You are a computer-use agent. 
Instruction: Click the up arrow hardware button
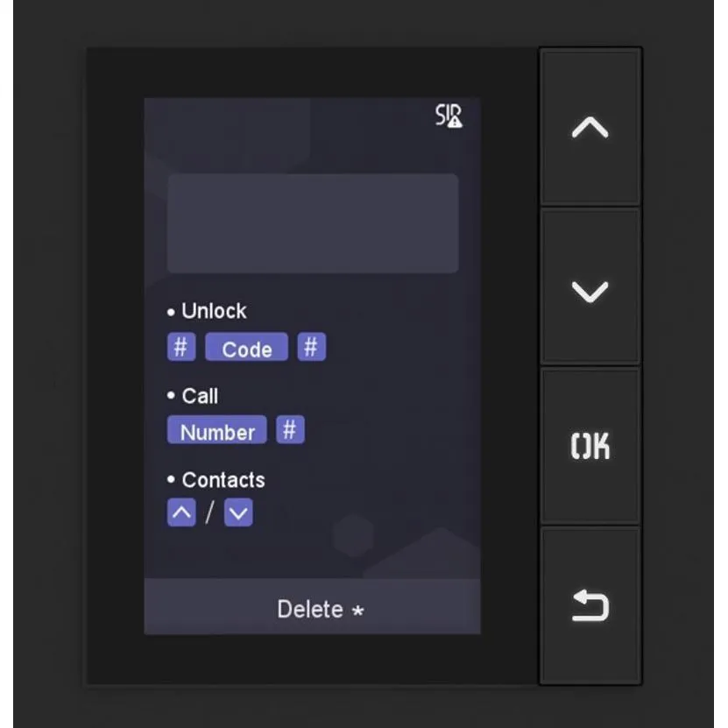click(x=590, y=127)
